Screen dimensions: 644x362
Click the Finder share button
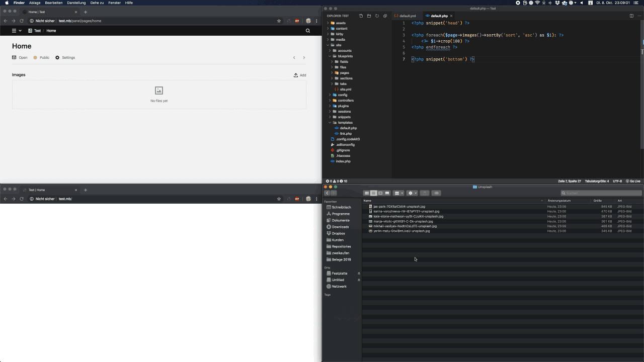425,193
